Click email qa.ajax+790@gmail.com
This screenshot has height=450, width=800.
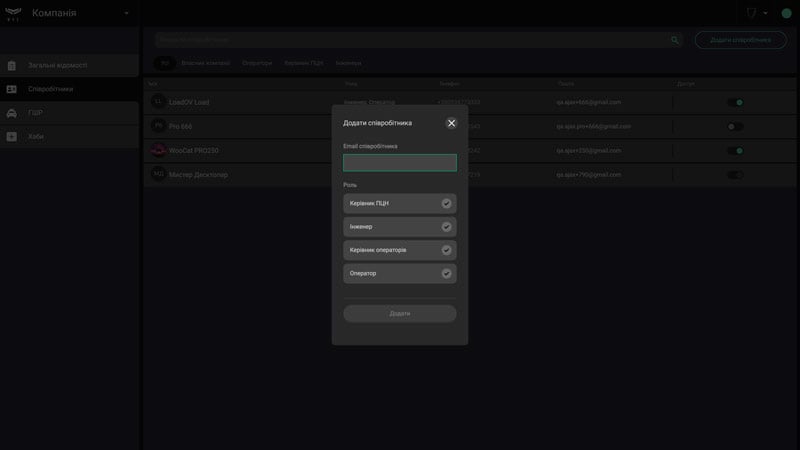589,174
